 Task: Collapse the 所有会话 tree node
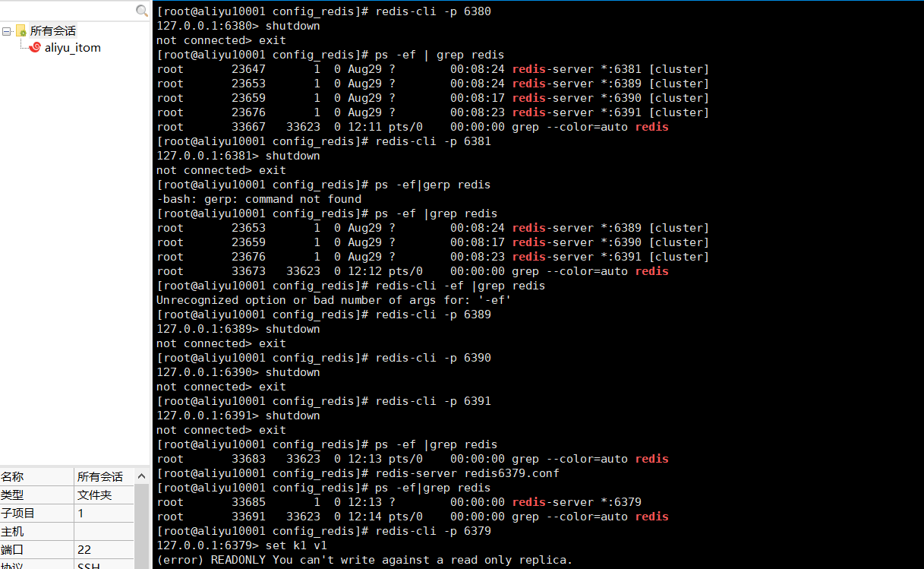click(6, 31)
